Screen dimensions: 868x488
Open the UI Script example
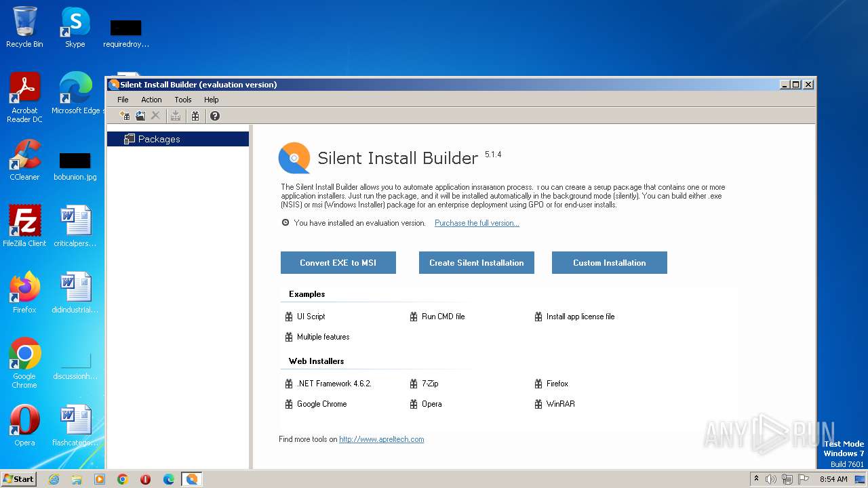click(311, 317)
